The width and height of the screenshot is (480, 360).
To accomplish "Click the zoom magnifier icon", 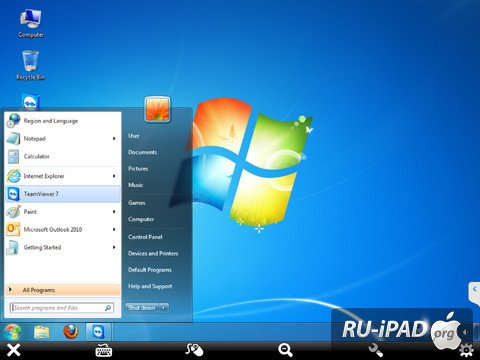I will click(285, 350).
